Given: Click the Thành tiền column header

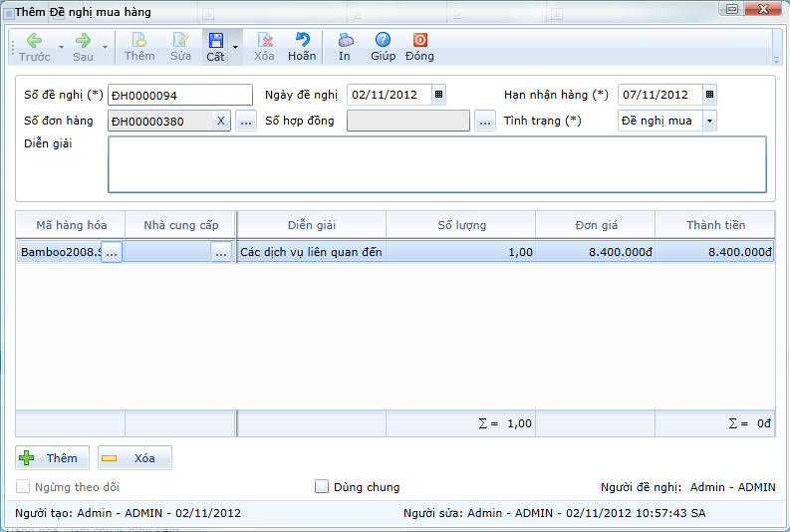Looking at the screenshot, I should click(715, 225).
